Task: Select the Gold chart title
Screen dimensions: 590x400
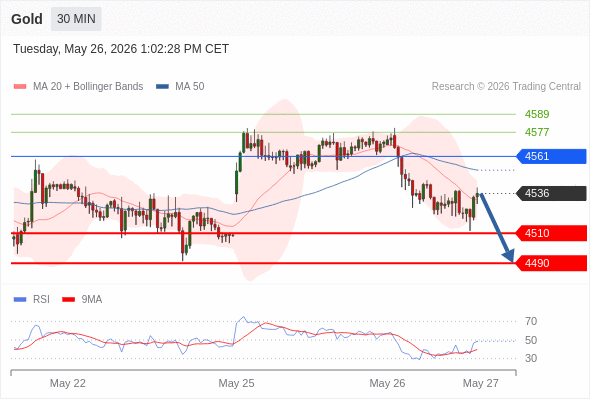Action: coord(27,19)
